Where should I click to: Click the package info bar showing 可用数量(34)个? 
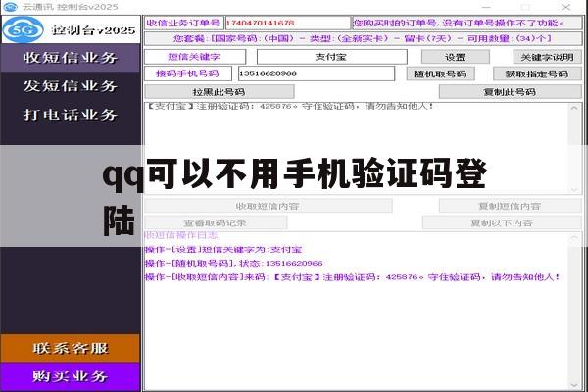point(363,38)
